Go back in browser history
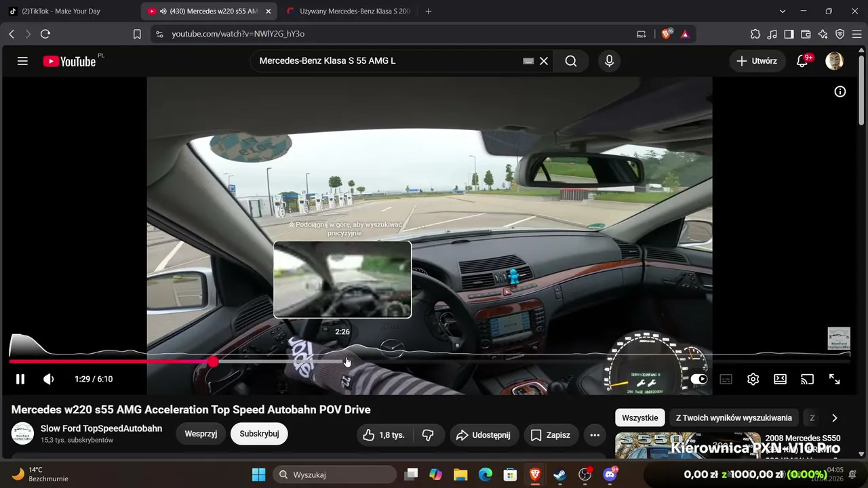 tap(12, 34)
